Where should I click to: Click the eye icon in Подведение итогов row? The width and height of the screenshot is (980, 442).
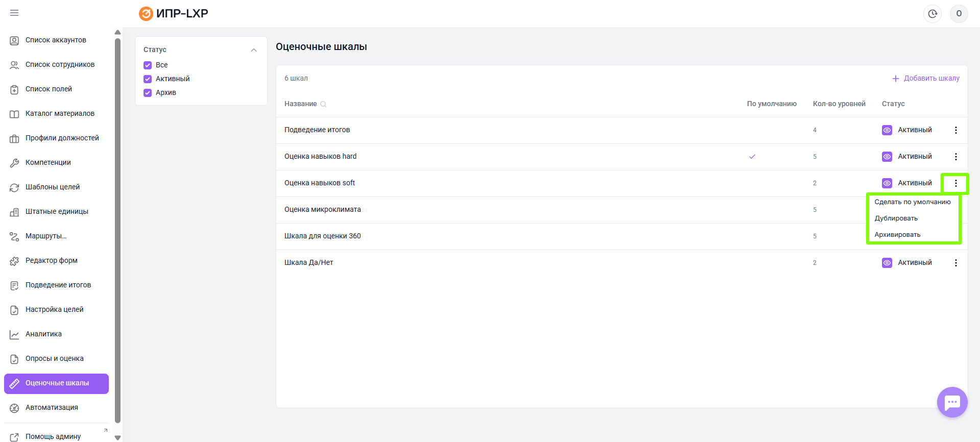pyautogui.click(x=887, y=130)
